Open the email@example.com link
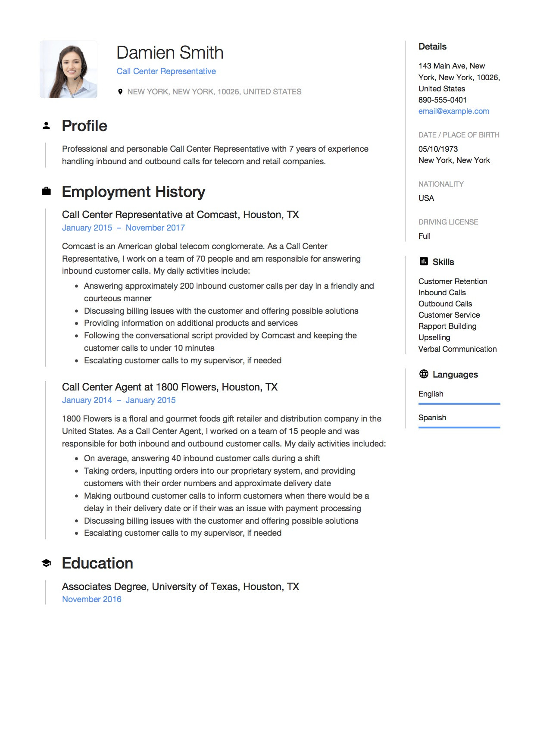Viewport: 534px width, 756px height. 453,111
